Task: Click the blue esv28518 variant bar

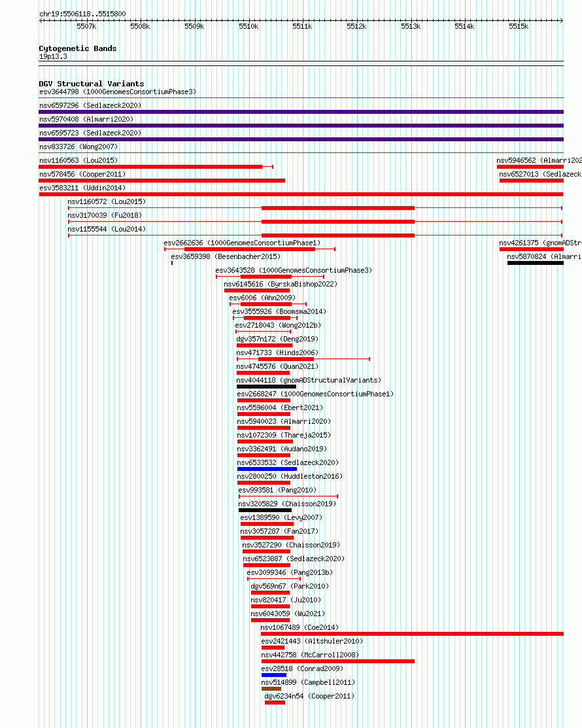Action: pos(274,675)
